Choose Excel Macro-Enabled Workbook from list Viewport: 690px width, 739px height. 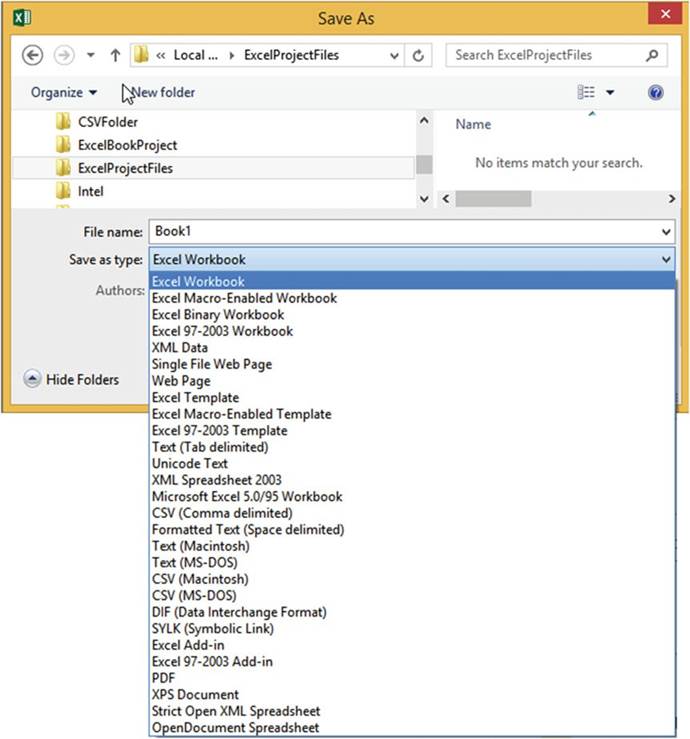(x=244, y=298)
